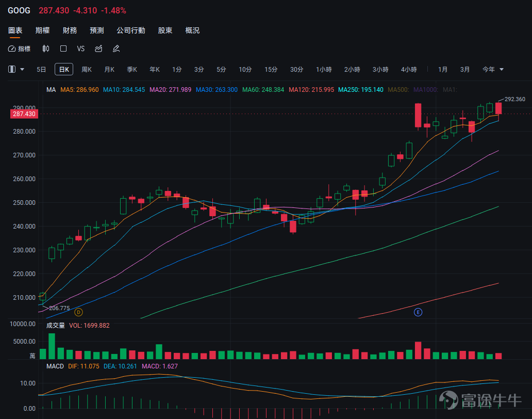
Task: Open the 指標 indicators tool
Action: coord(20,49)
